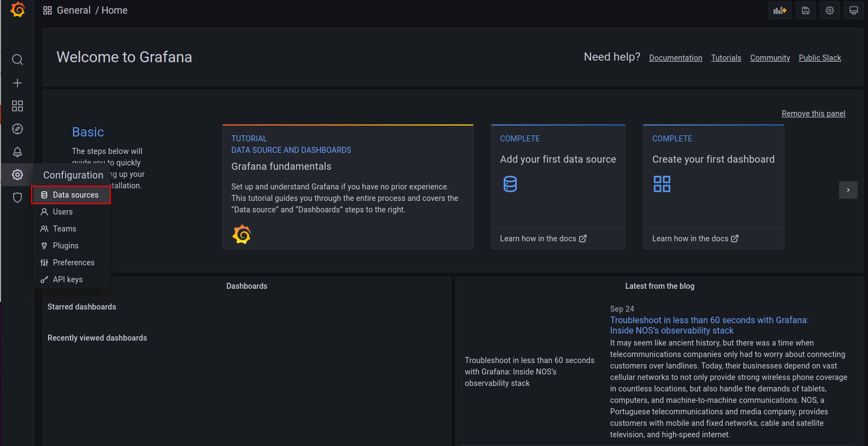This screenshot has height=446, width=868.
Task: Click the Save dashboard icon
Action: (x=806, y=10)
